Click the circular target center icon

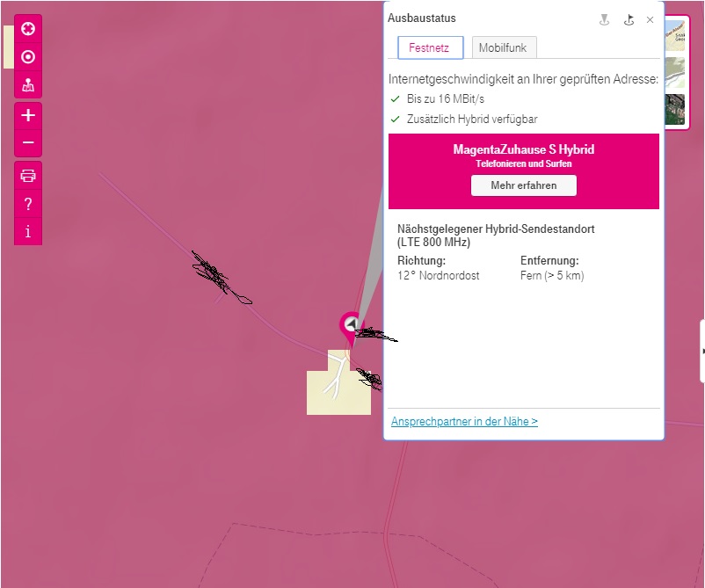28,56
